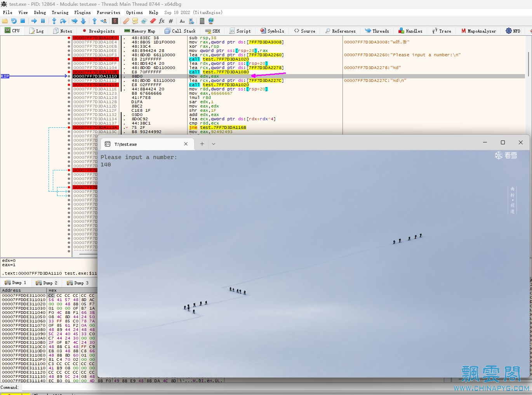Select the 'mov edx,eax' instruction line

pyautogui.click(x=204, y=76)
